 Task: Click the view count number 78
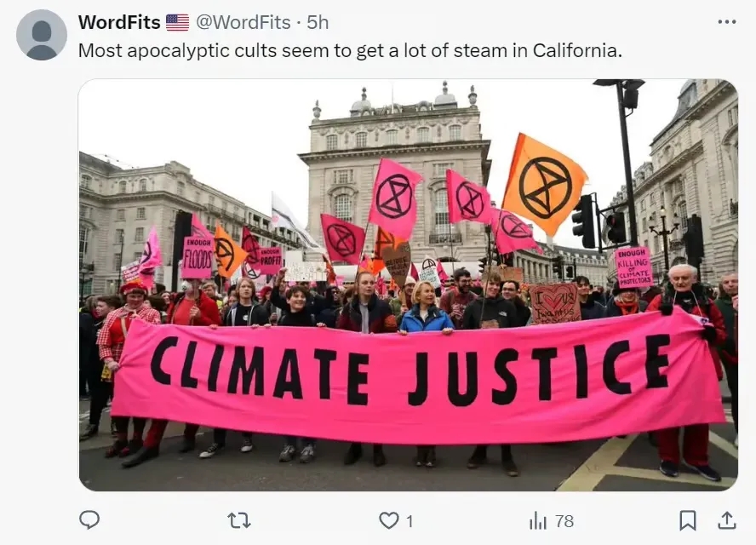tap(564, 521)
